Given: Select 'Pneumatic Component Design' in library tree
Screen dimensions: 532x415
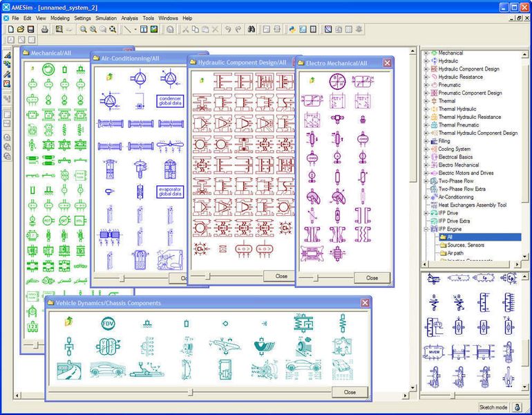Looking at the screenshot, I should click(470, 93).
